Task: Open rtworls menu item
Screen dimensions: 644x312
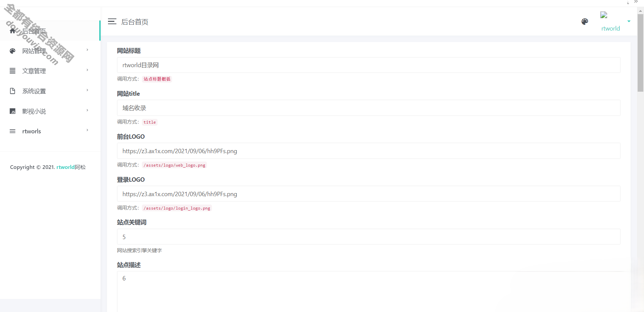Action: click(50, 131)
